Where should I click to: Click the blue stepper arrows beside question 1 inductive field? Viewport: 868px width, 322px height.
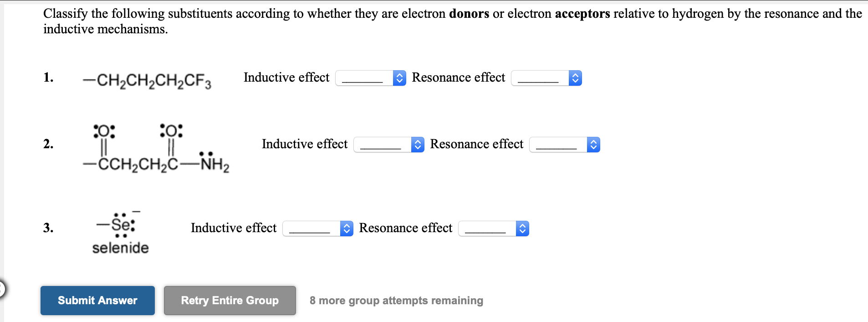398,78
